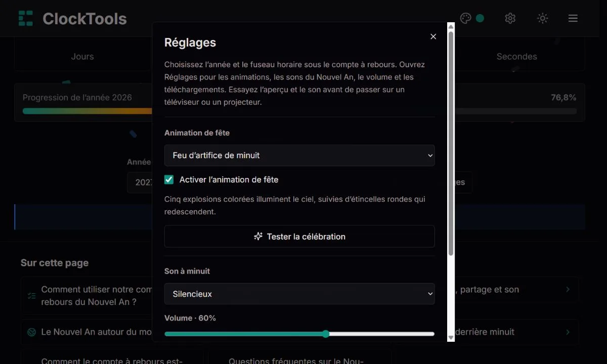The image size is (607, 364).
Task: Open the hamburger menu
Action: (573, 18)
